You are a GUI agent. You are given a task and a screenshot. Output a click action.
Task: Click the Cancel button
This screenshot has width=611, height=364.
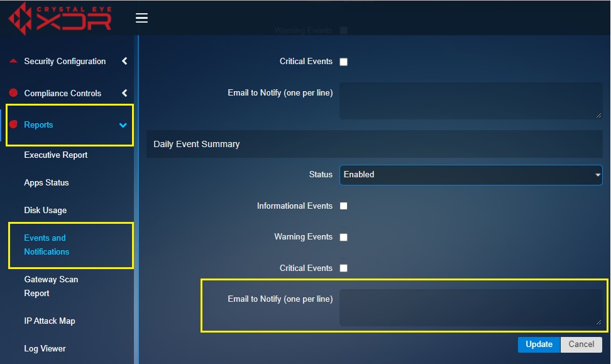coord(581,345)
